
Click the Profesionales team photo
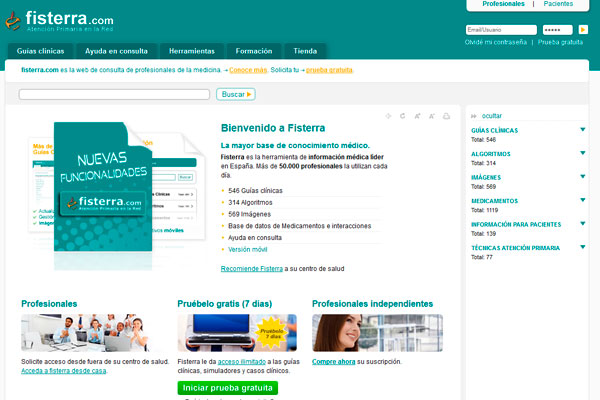tap(85, 333)
